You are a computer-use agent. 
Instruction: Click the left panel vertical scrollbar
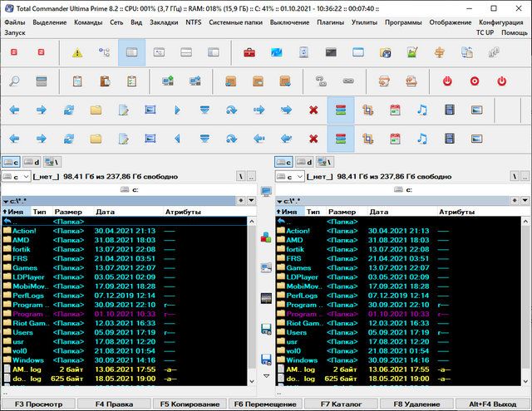click(252, 301)
